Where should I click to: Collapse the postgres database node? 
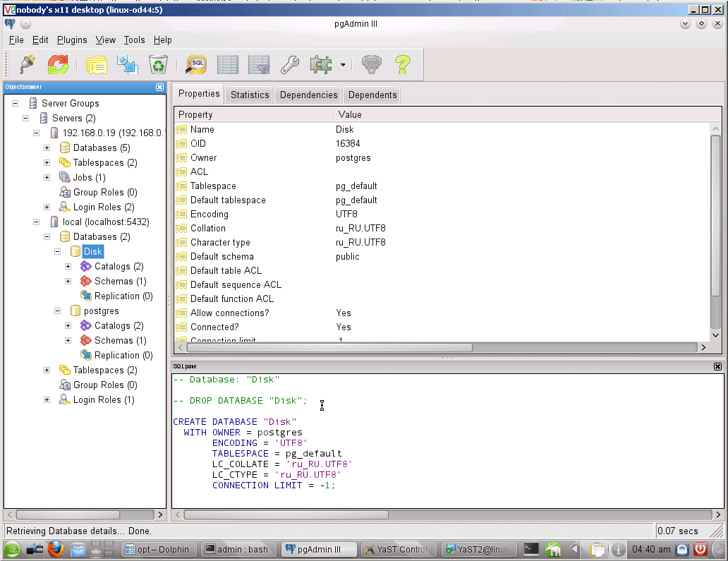pyautogui.click(x=58, y=311)
